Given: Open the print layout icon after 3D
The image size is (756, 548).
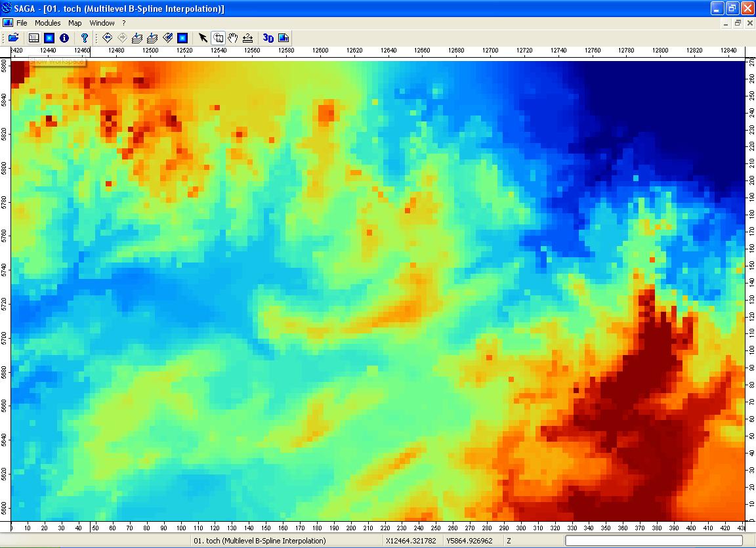Looking at the screenshot, I should [283, 37].
